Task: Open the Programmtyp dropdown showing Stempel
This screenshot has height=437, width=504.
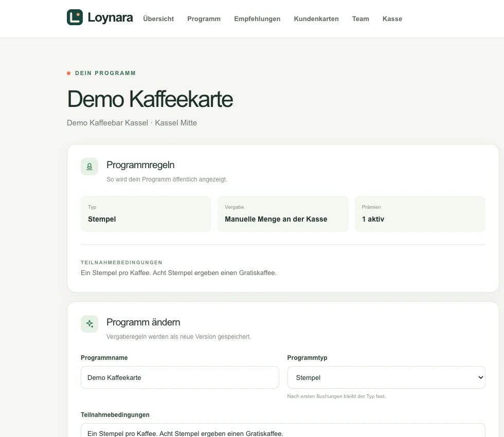Action: pos(386,377)
